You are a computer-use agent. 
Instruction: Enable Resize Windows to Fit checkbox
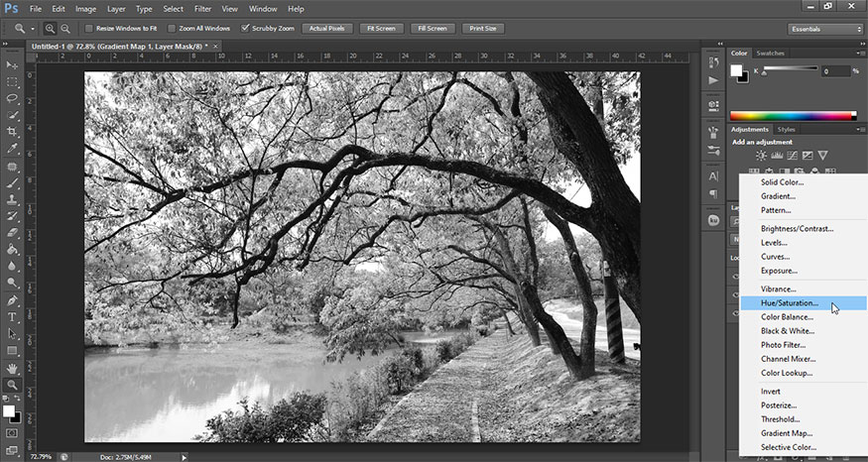coord(88,28)
